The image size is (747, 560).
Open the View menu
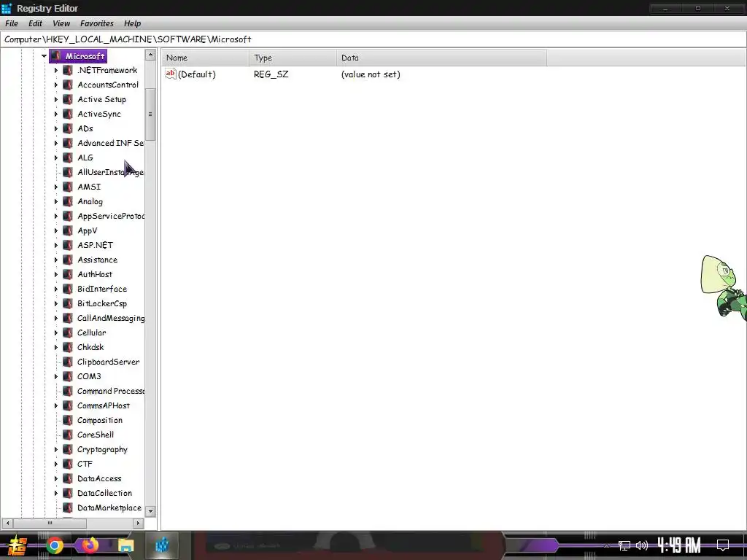pos(61,23)
